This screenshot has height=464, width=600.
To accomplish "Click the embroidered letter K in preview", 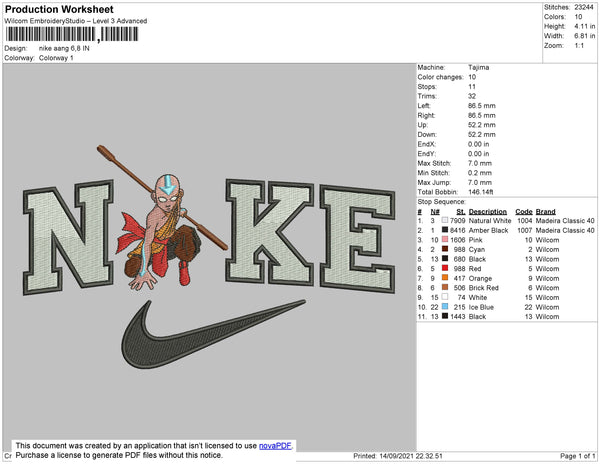I will (270, 232).
